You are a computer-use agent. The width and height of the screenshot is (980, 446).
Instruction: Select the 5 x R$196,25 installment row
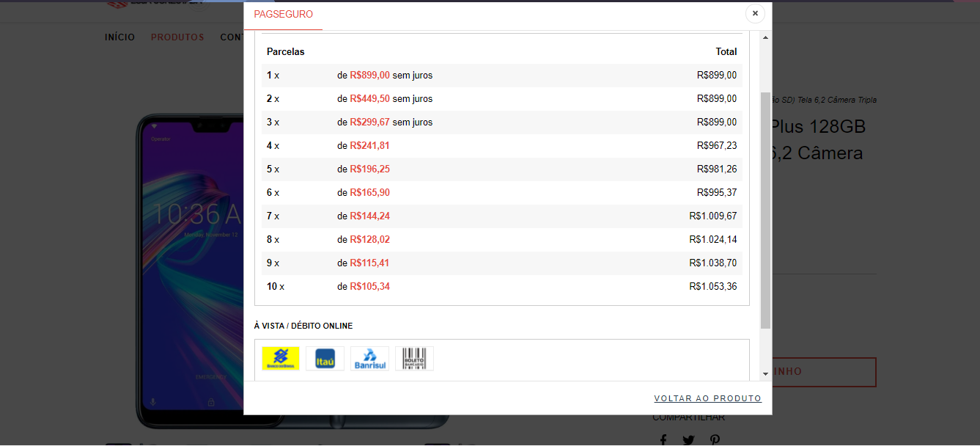click(x=502, y=169)
